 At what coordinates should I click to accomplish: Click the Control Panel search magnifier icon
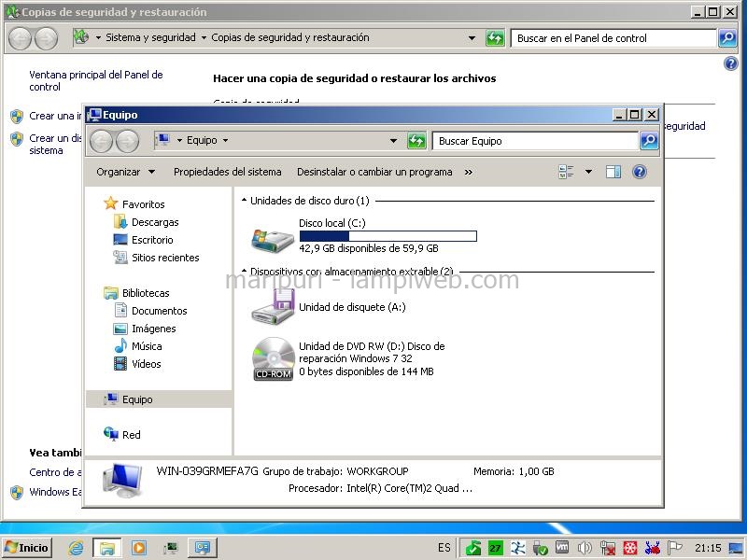(727, 37)
